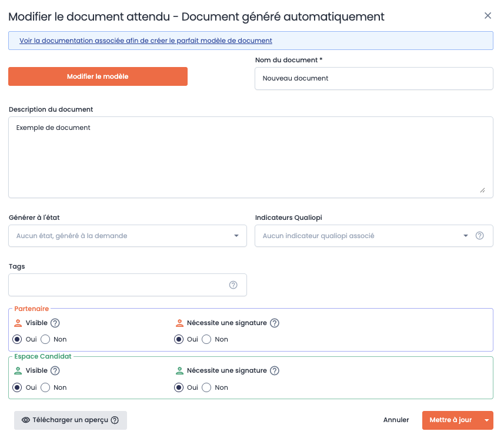
Task: Click the orange person icon before Partenaire Visible
Action: [16, 322]
